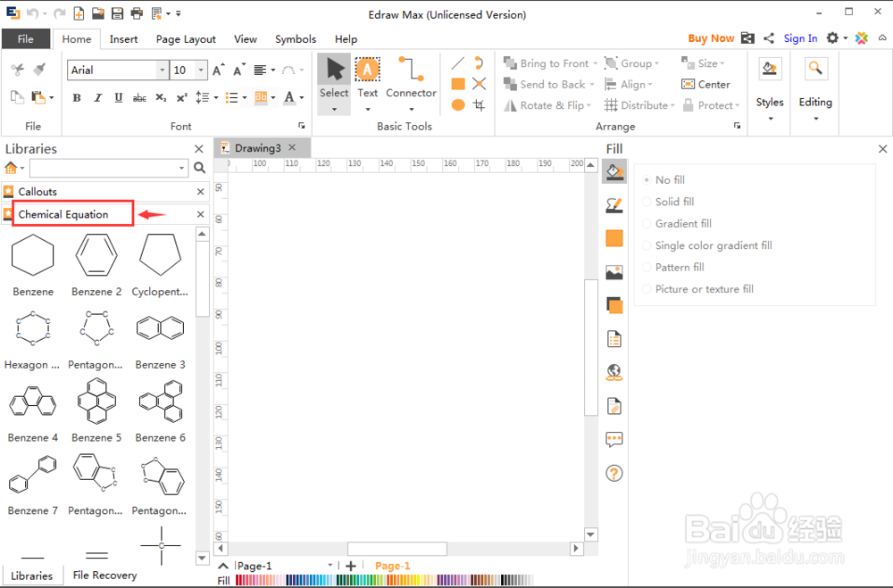Open the Symbols tab
Viewport: 893px width, 588px height.
296,38
